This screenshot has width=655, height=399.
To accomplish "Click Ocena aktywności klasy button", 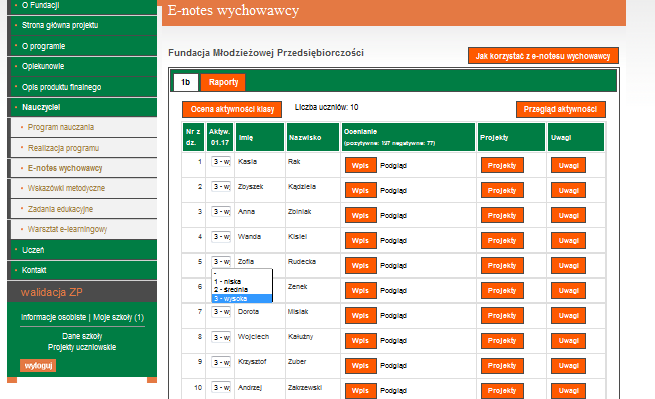I will 232,109.
